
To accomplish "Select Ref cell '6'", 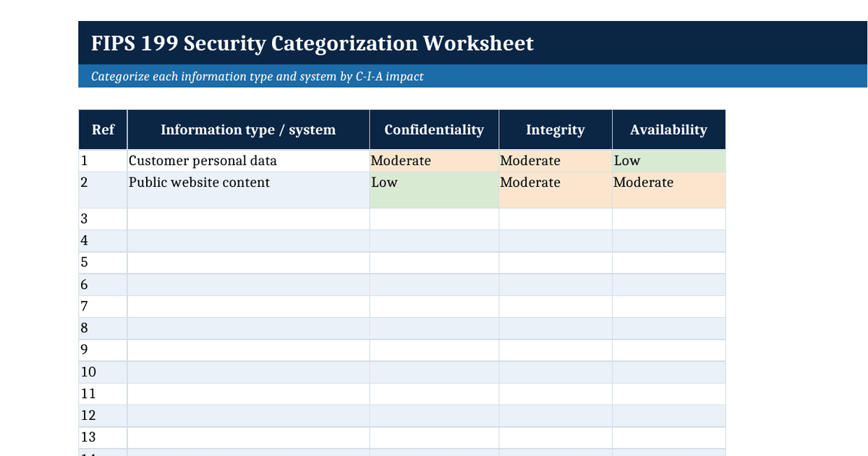I will pos(103,284).
